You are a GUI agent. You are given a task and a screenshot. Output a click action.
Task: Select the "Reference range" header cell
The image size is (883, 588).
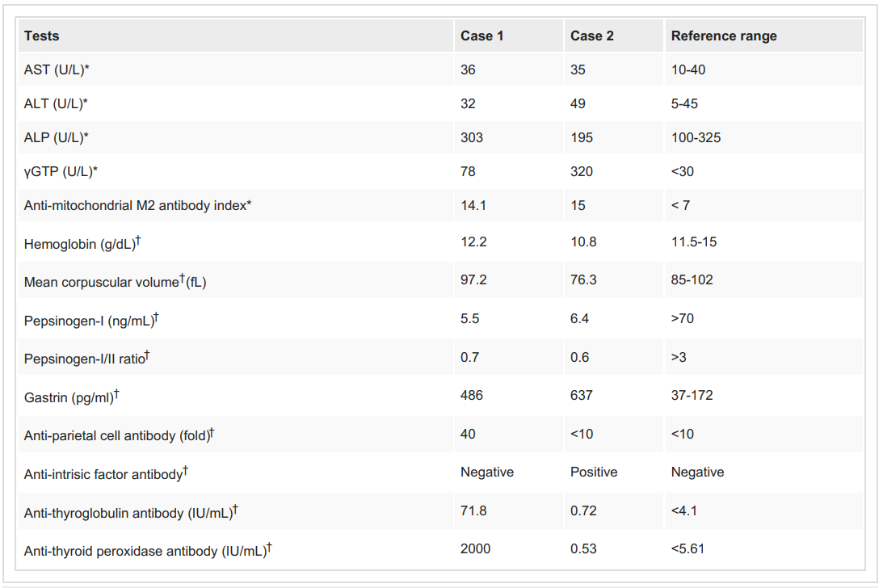click(724, 36)
